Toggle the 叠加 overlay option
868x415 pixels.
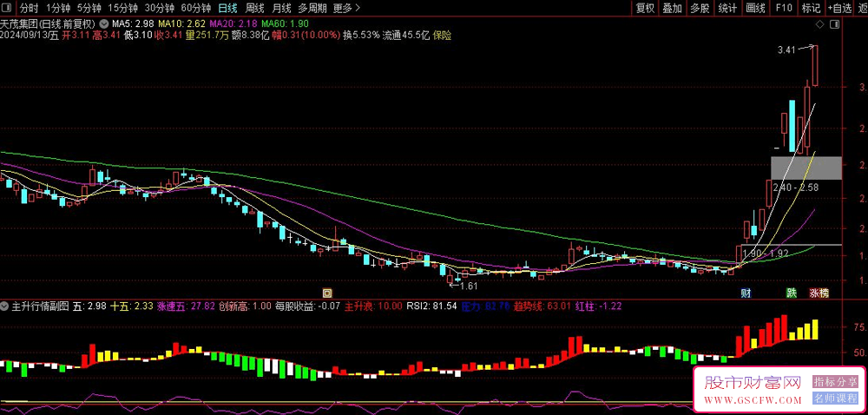point(672,9)
